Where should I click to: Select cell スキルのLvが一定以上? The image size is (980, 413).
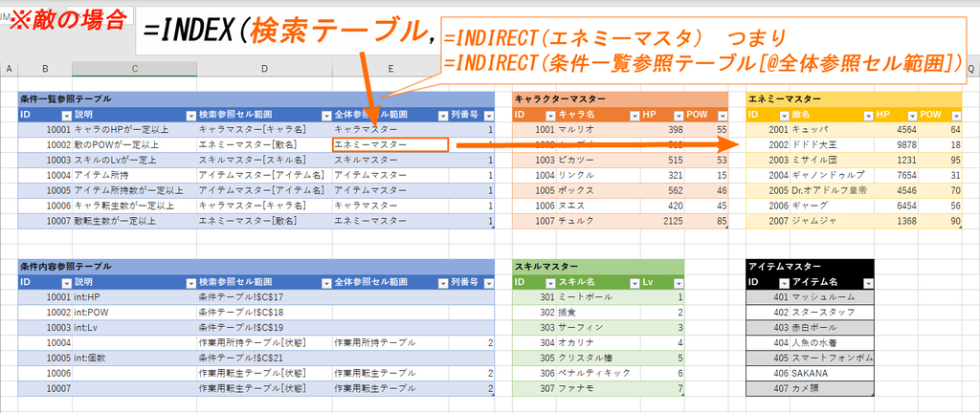134,161
